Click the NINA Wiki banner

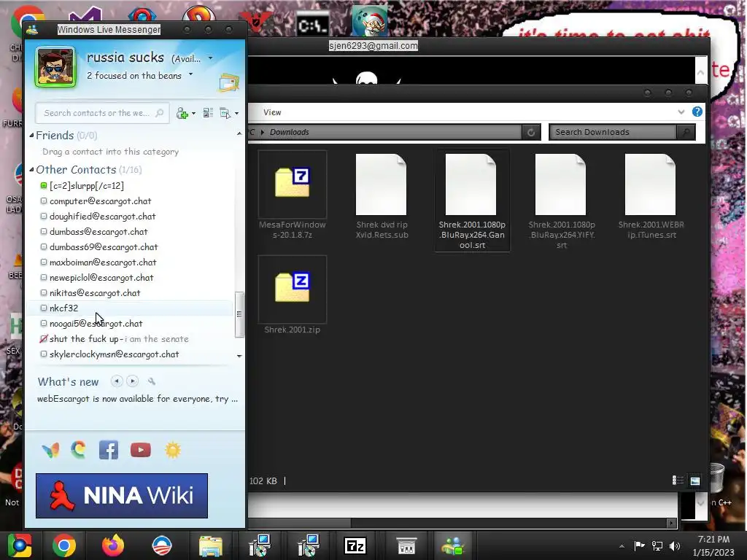coord(122,495)
